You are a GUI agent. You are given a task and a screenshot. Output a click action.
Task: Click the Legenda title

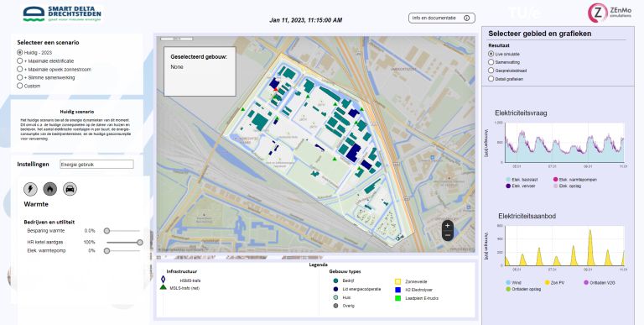(319, 265)
